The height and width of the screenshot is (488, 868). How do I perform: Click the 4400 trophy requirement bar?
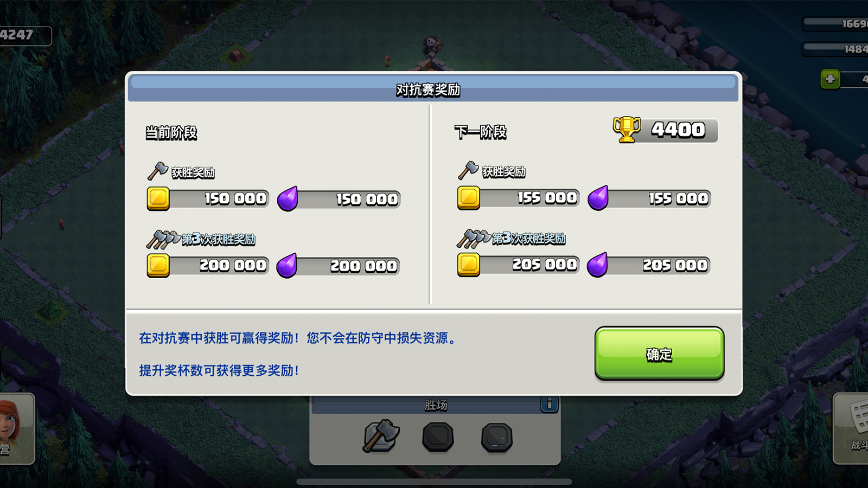coord(666,130)
